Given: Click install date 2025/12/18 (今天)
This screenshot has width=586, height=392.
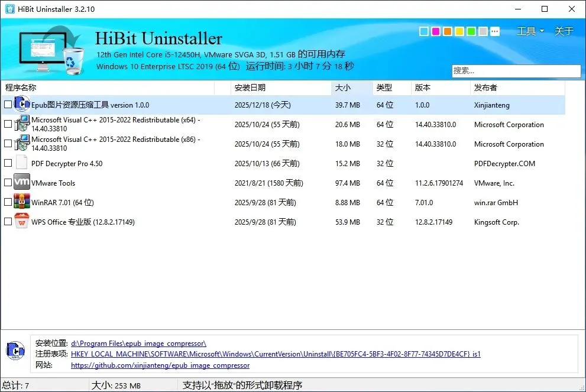Looking at the screenshot, I should (x=263, y=105).
